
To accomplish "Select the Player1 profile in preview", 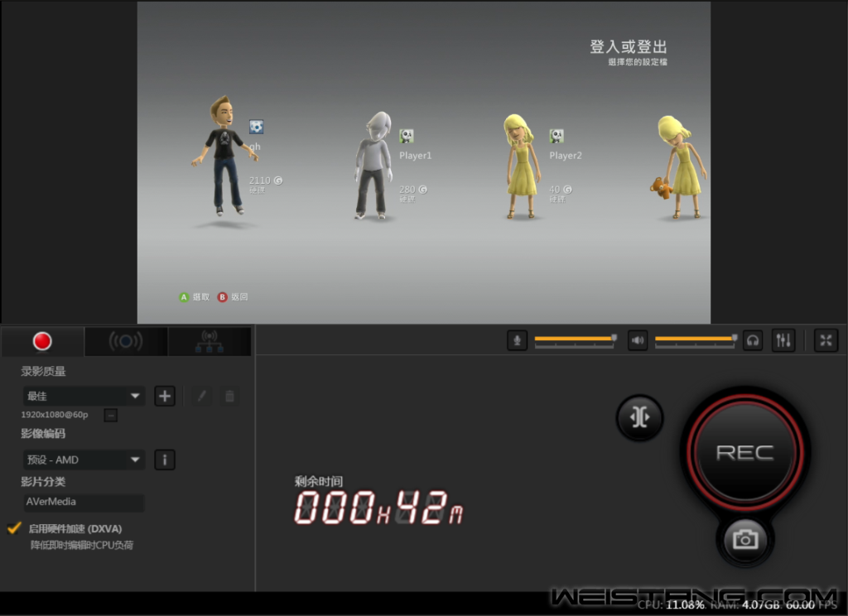I will pyautogui.click(x=416, y=156).
